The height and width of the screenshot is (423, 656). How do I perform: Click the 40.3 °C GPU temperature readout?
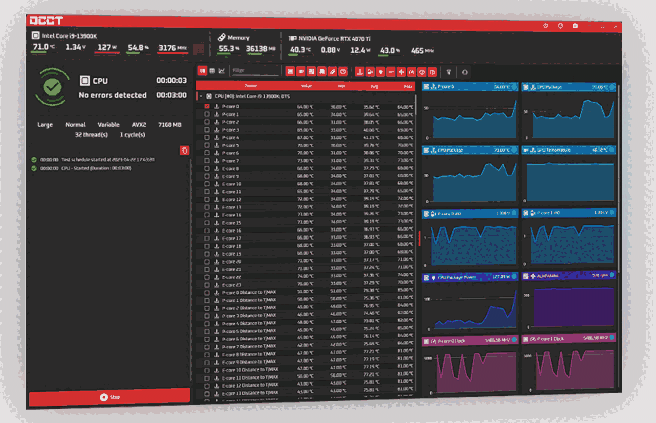coord(300,49)
